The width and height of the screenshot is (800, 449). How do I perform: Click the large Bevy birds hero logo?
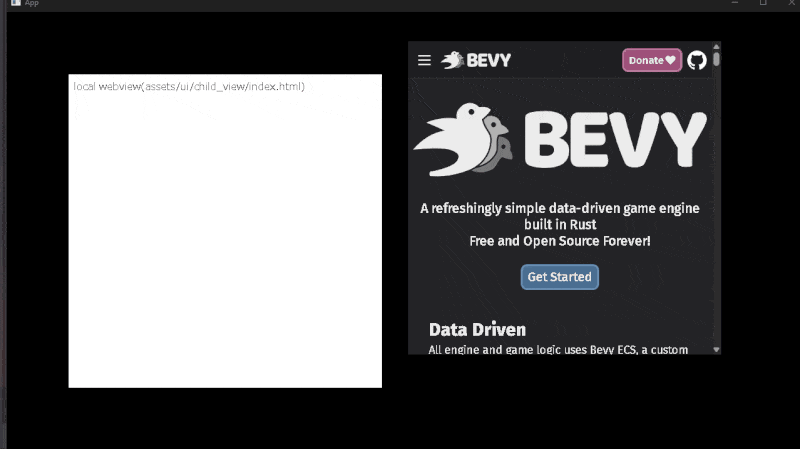point(463,139)
